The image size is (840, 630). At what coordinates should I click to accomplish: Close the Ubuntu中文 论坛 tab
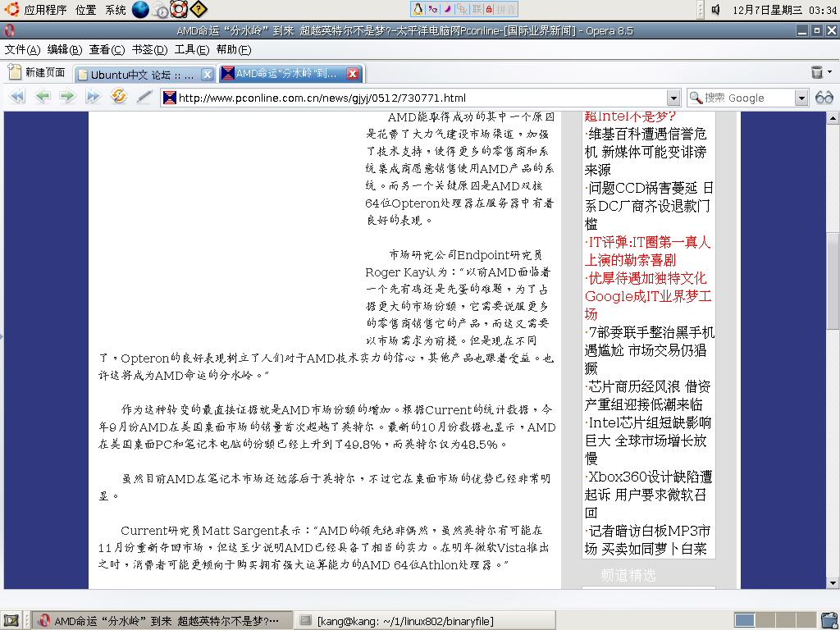pos(208,75)
